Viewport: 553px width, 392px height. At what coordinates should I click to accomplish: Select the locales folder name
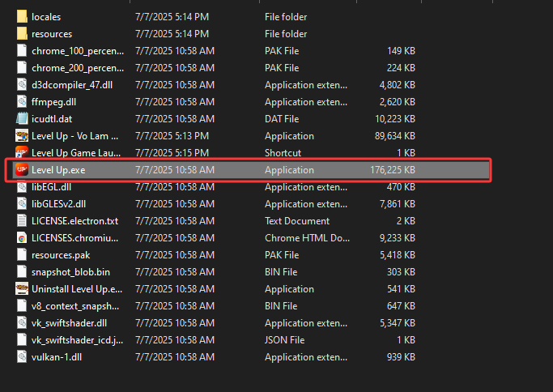coord(46,17)
